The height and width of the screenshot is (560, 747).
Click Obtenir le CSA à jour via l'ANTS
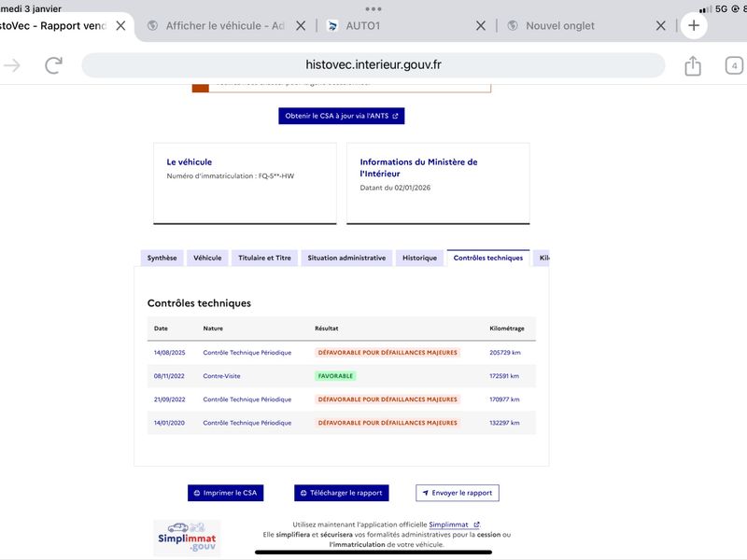click(342, 117)
